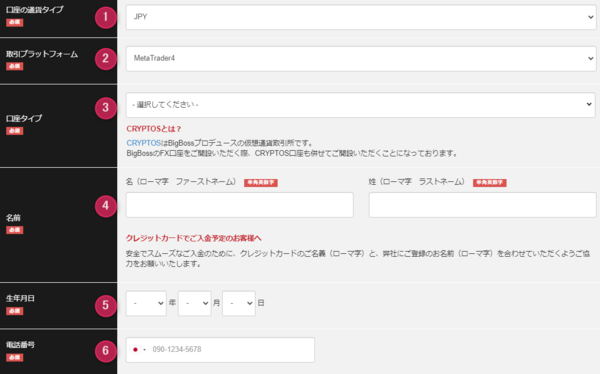The height and width of the screenshot is (374, 600).
Task: Click the first name (名) input field
Action: coord(240,205)
